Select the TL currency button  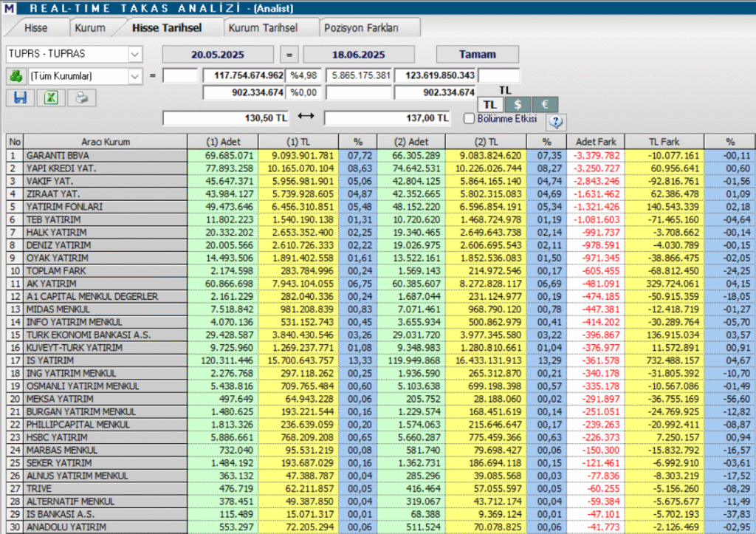[491, 105]
